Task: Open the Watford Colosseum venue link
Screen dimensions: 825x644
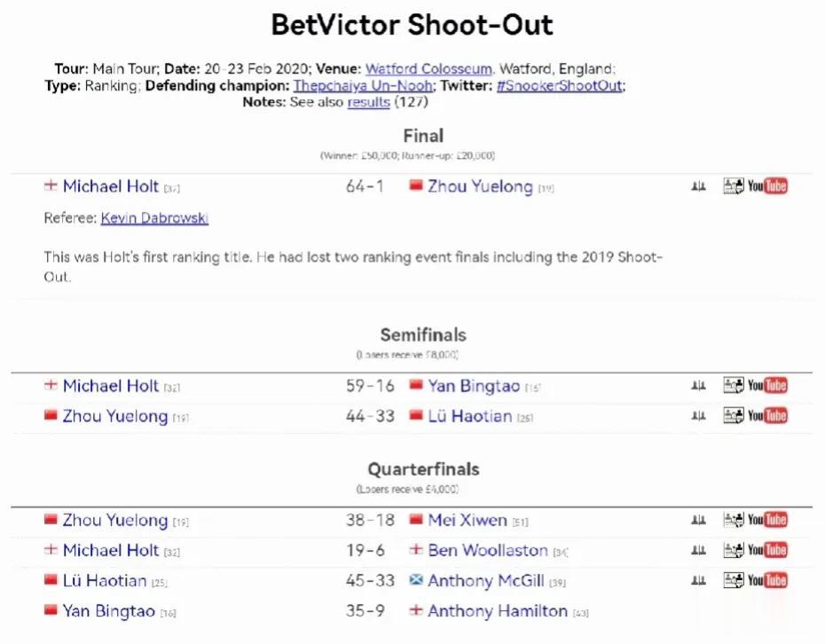Action: 428,69
